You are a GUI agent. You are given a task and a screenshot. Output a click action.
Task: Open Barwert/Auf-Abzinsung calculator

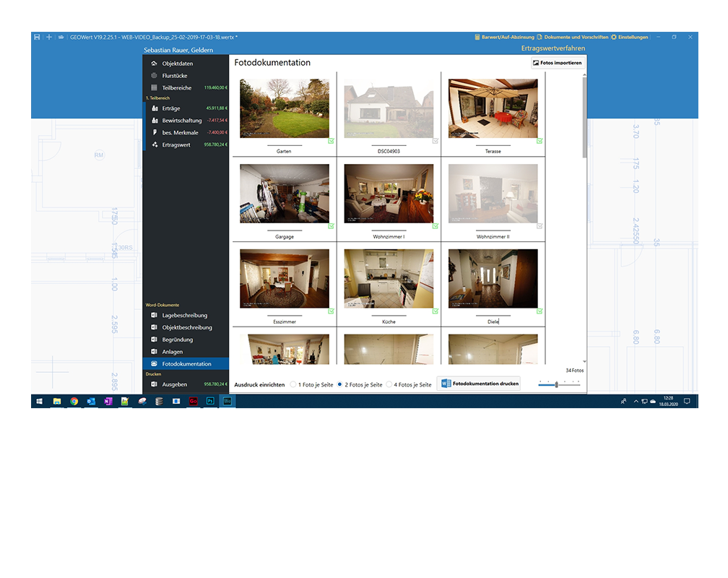pos(504,37)
